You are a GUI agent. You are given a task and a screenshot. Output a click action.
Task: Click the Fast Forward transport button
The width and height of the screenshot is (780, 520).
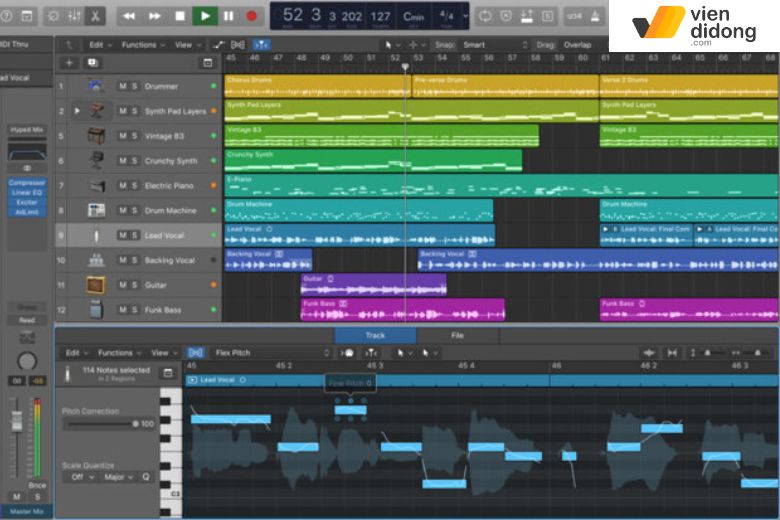tap(155, 16)
